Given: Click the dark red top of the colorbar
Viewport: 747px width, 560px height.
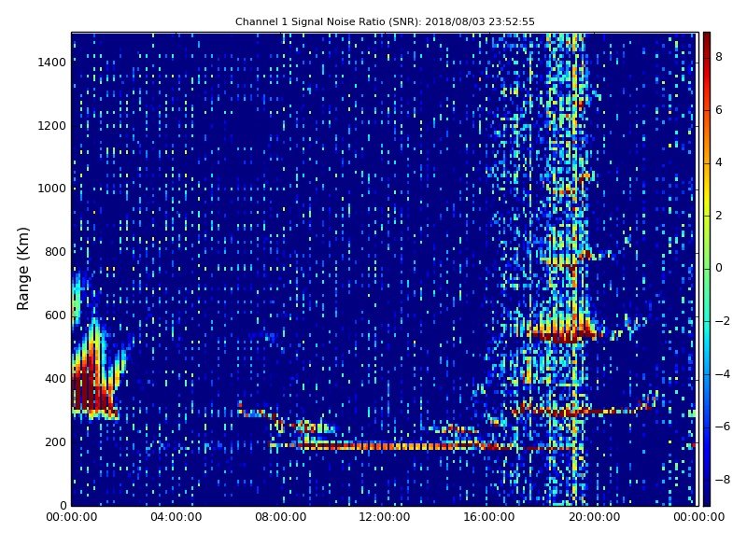Looking at the screenshot, I should click(x=707, y=38).
